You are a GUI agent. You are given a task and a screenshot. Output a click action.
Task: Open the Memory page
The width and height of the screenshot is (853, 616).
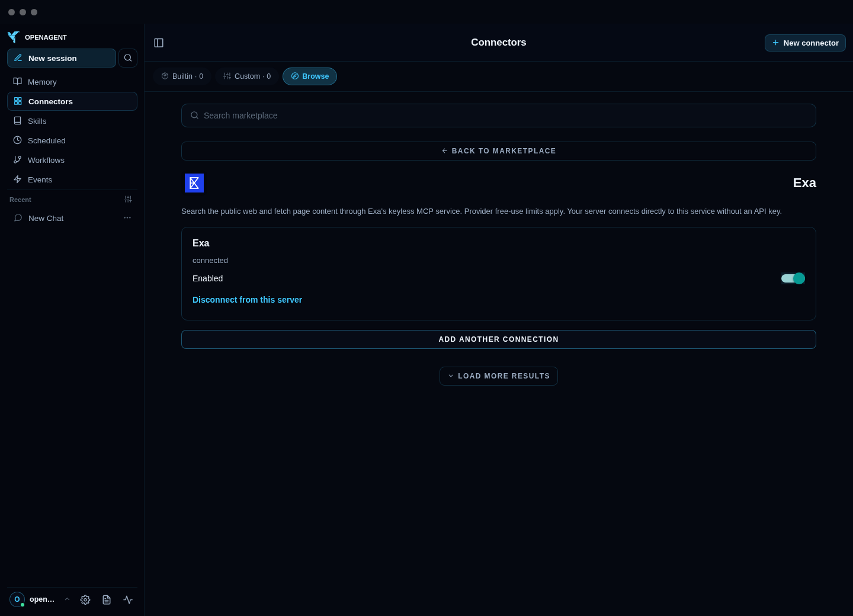(72, 82)
